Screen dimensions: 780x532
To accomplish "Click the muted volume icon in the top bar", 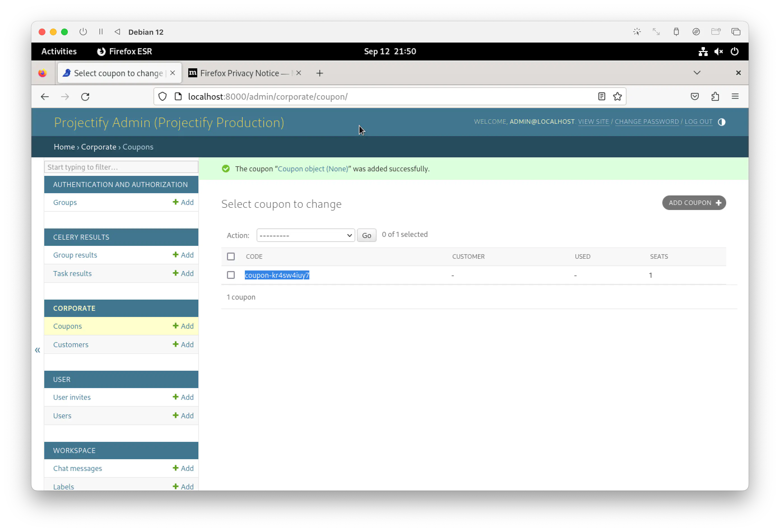I will 718,51.
